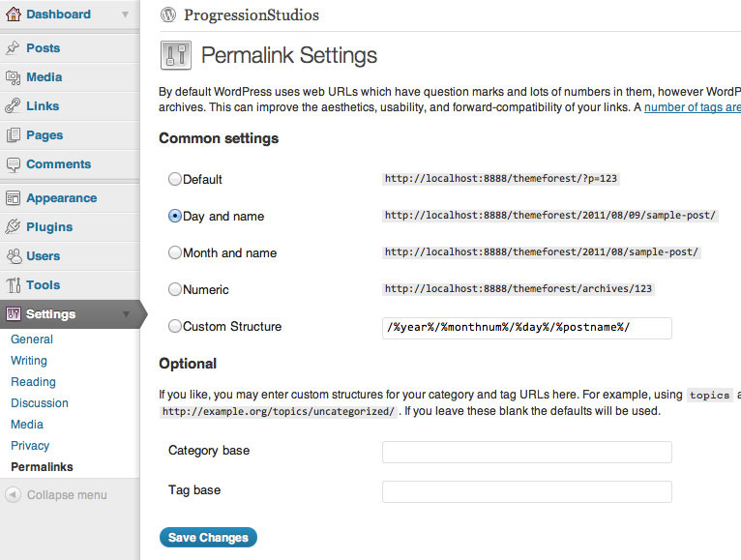Click the Comments speech bubble icon
This screenshot has height=560, width=741.
(x=14, y=164)
